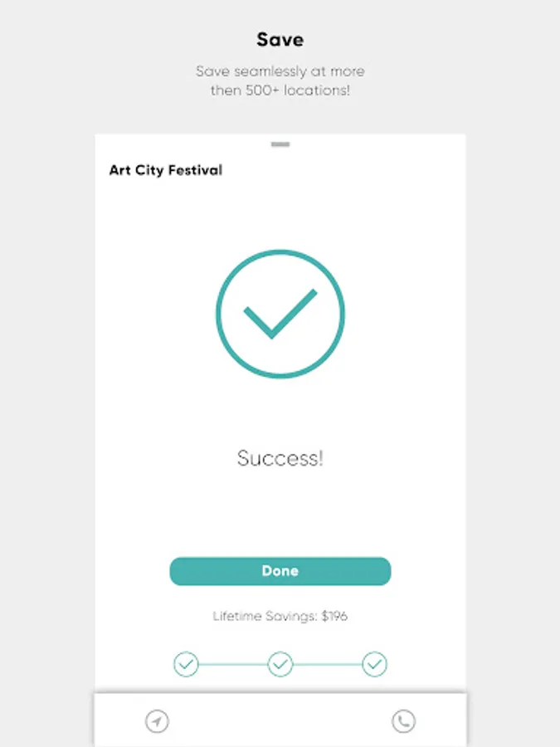Click the large teal success checkmark
560x747 pixels.
click(x=280, y=314)
